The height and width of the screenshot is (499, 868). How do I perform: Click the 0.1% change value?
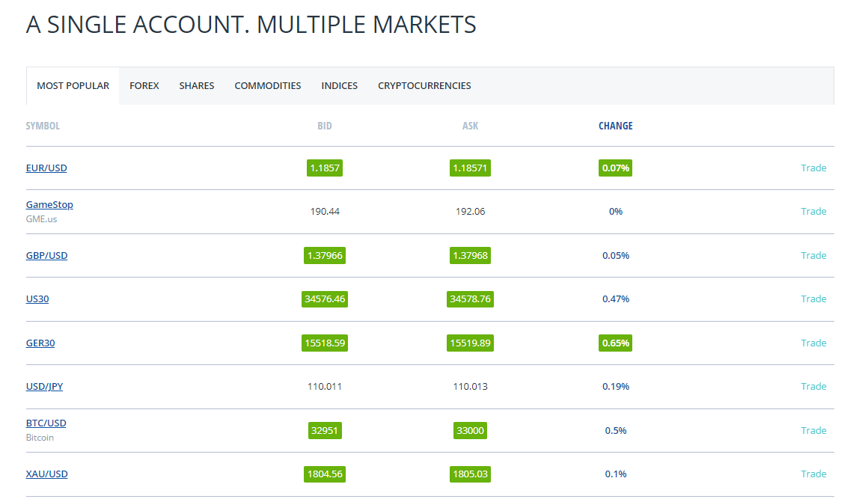pos(616,474)
